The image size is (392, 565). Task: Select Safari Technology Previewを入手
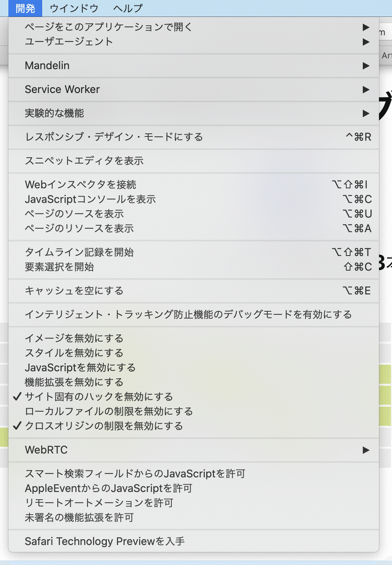[194, 541]
